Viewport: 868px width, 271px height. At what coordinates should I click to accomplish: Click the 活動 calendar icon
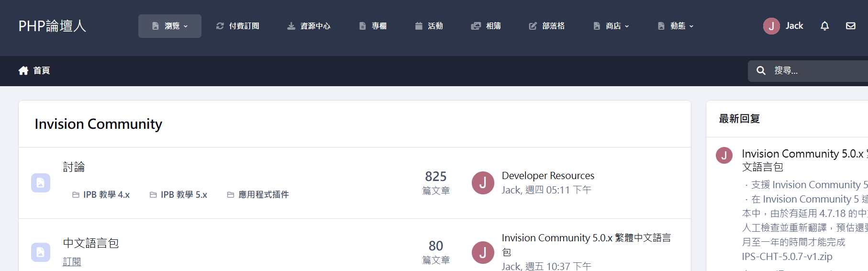point(419,26)
